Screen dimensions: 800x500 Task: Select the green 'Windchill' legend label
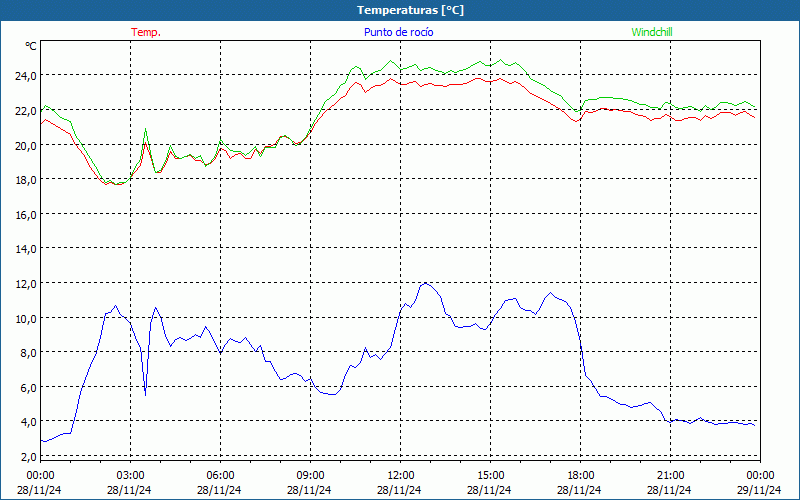(x=652, y=32)
